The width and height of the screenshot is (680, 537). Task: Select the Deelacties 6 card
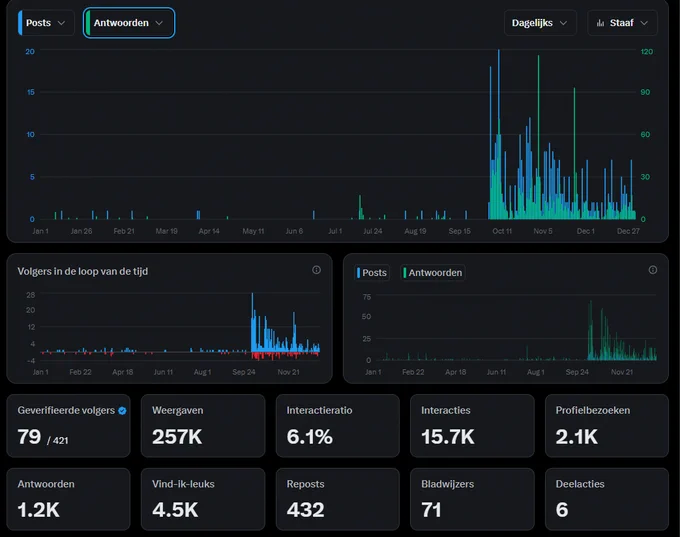tap(607, 499)
